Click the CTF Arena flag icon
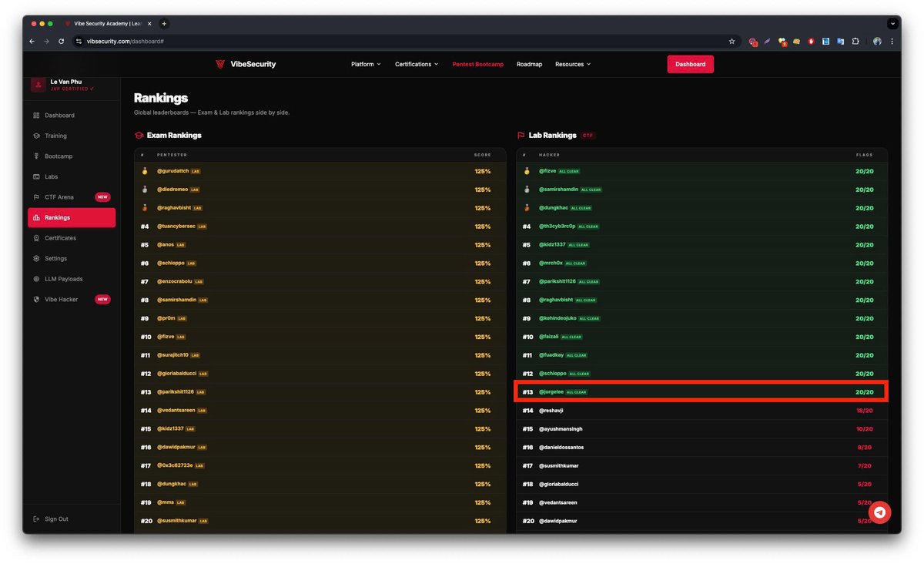This screenshot has height=564, width=924. tap(36, 197)
